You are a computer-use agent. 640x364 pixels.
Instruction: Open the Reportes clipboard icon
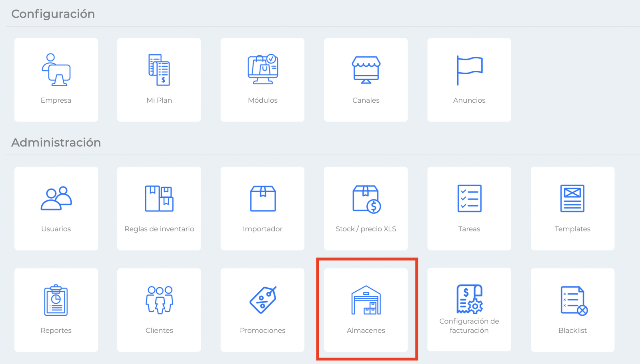pos(56,300)
